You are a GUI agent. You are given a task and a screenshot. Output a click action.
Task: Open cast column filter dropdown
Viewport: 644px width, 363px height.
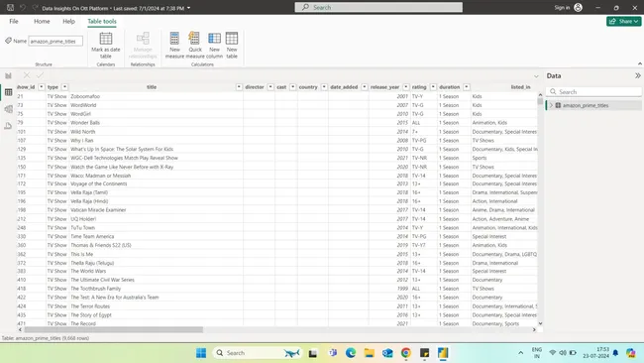pos(293,86)
